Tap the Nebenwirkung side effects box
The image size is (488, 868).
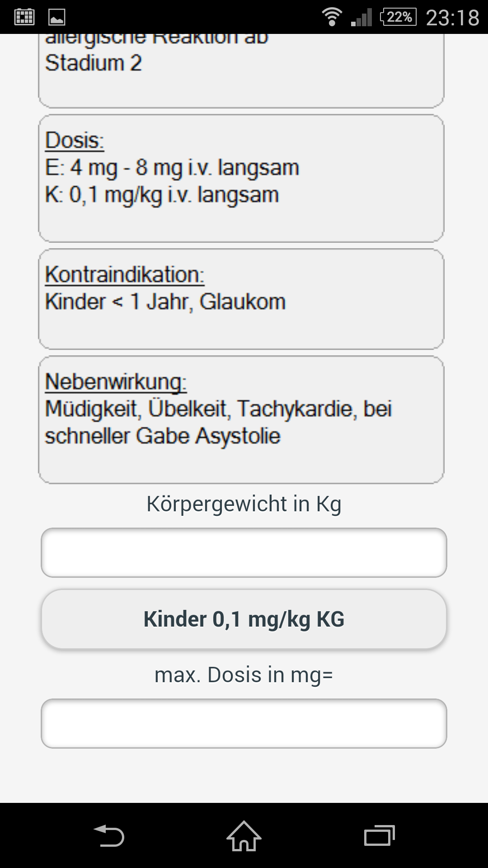click(x=241, y=420)
